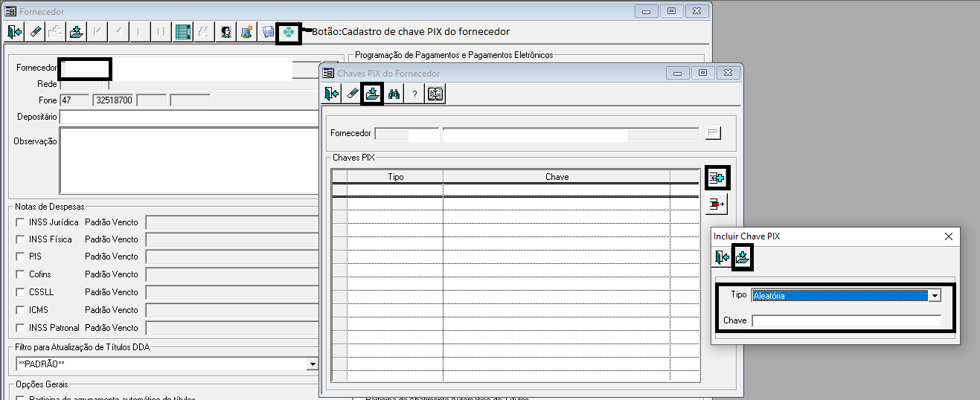Click the save icon in Fornecedor toolbar
980x400 pixels.
click(76, 32)
